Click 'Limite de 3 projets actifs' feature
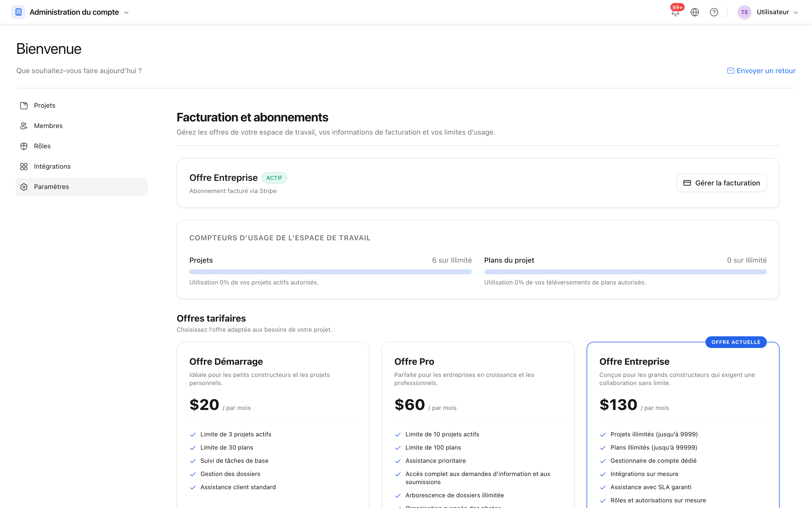Image resolution: width=812 pixels, height=508 pixels. (x=235, y=434)
